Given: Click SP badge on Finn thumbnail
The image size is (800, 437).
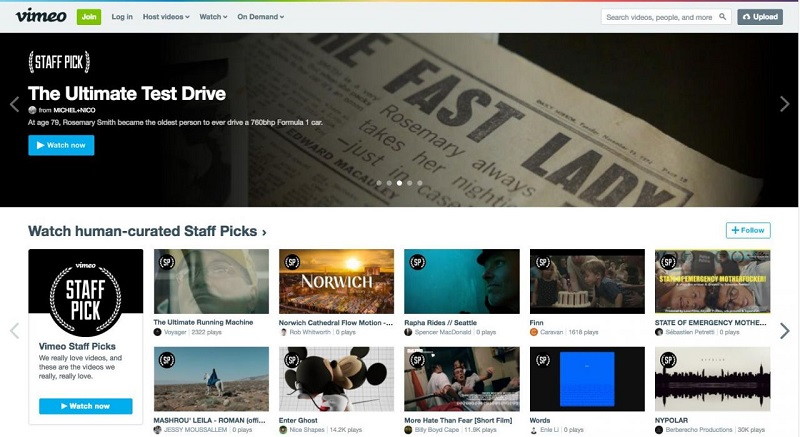Looking at the screenshot, I should click(x=543, y=262).
